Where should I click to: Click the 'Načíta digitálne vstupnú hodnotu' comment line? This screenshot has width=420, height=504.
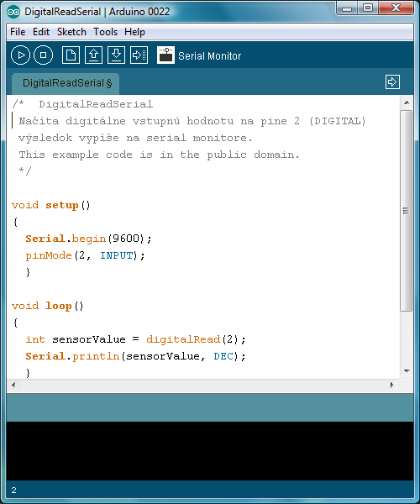(x=192, y=121)
